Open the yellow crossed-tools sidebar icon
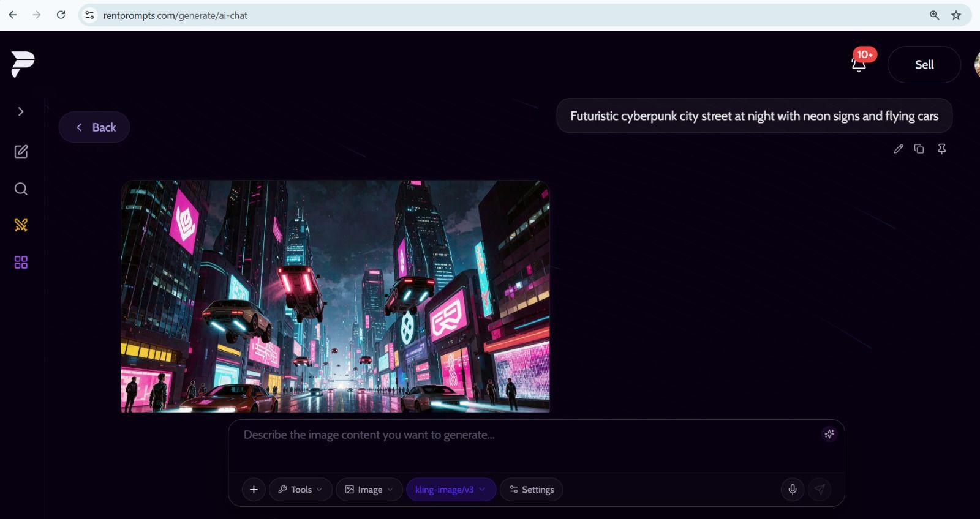 21,225
